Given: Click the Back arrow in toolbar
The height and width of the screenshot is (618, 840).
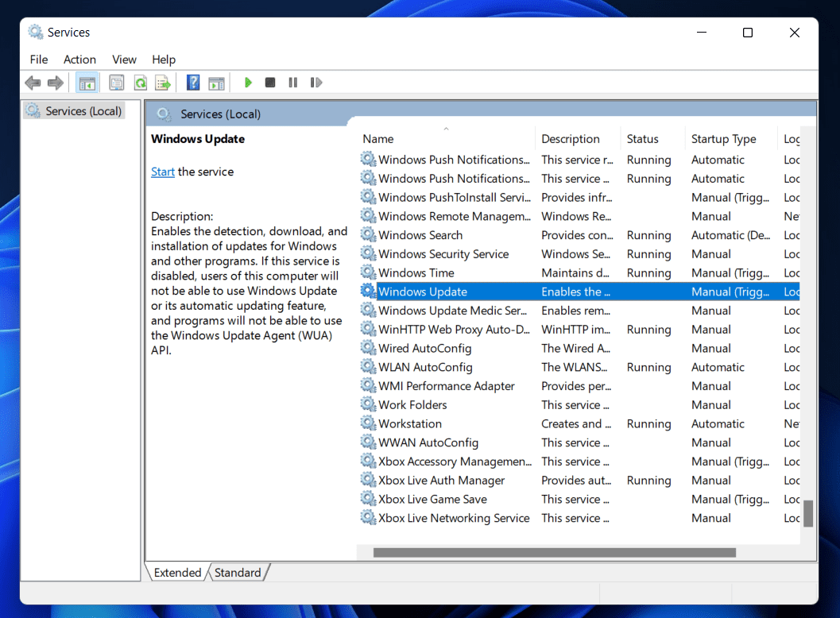Looking at the screenshot, I should click(x=33, y=83).
